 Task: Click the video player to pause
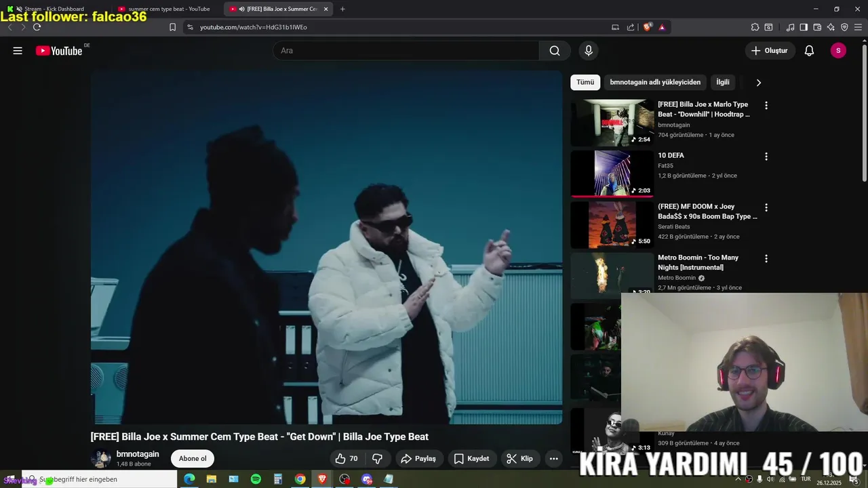[327, 247]
